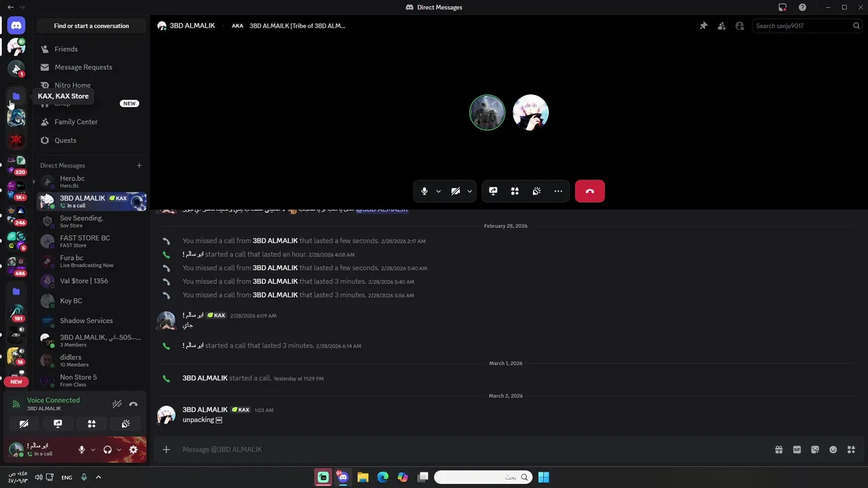Open Val $tore | 1356 conversation
Viewport: 868px width, 488px height.
[x=92, y=281]
